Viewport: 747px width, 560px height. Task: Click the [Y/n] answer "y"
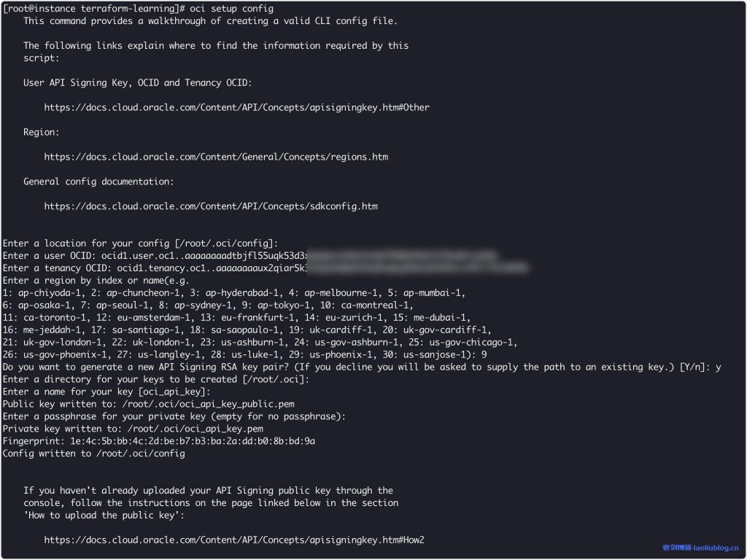[x=719, y=367]
